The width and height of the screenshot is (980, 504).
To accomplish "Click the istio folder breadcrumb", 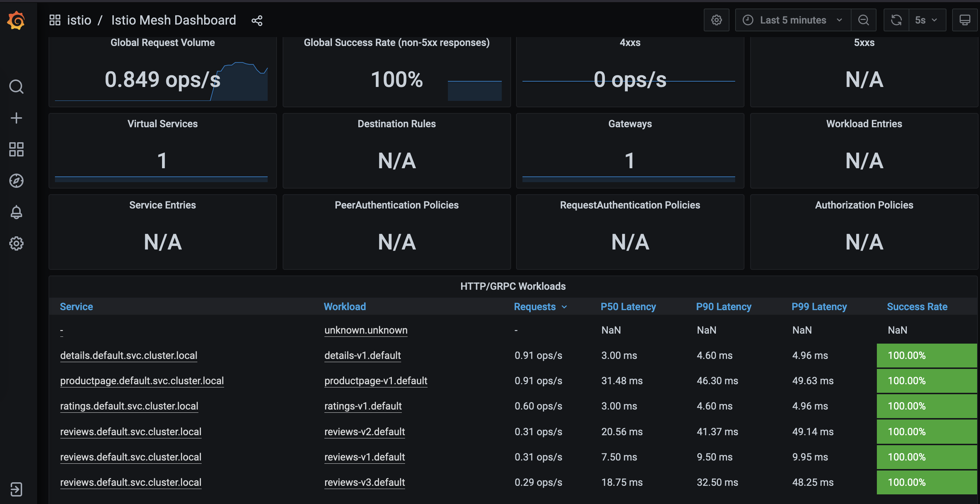I will point(79,20).
